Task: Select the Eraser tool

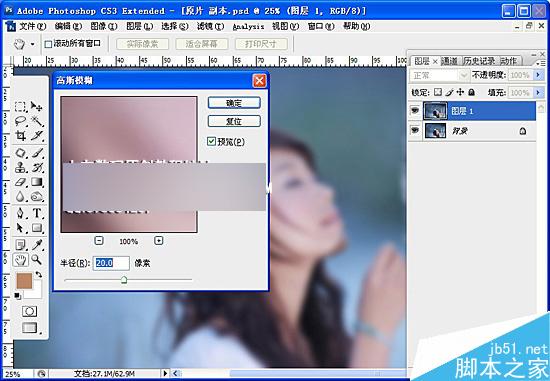Action: pyautogui.click(x=20, y=182)
